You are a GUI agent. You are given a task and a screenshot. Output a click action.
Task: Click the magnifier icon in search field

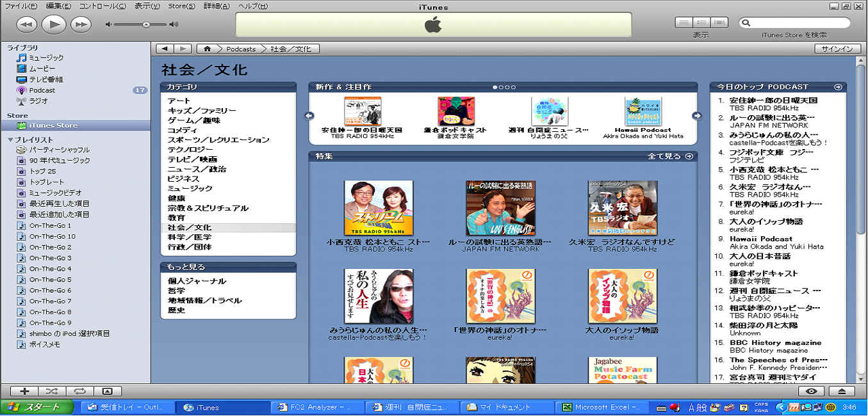(747, 23)
